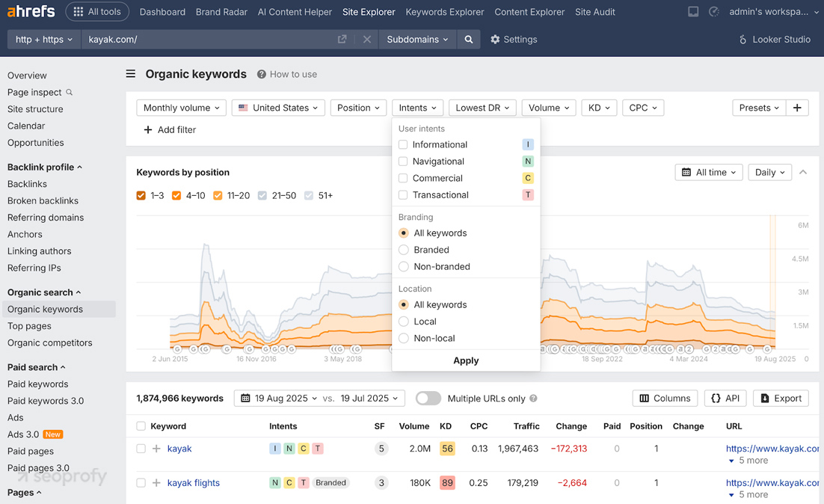Click the kayak.com/ URL input field
Screen dimensions: 824x504
(209, 40)
